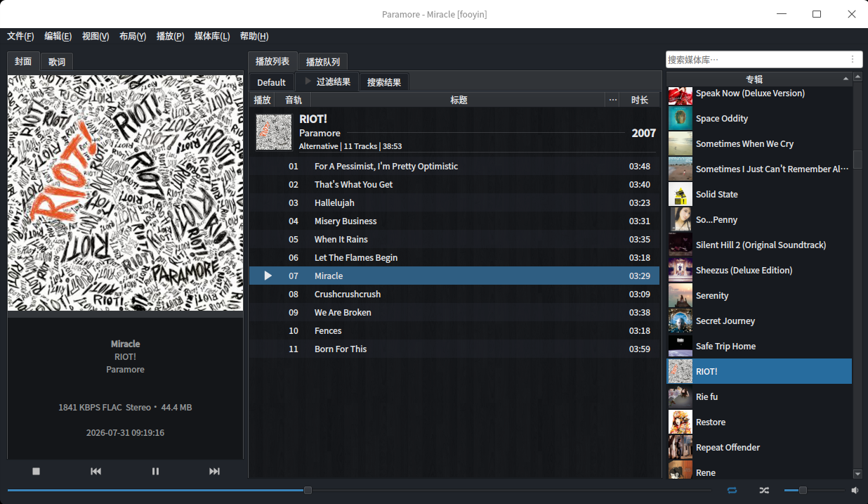Screen dimensions: 868x504
Task: Open the search box options menu
Action: pos(853,60)
